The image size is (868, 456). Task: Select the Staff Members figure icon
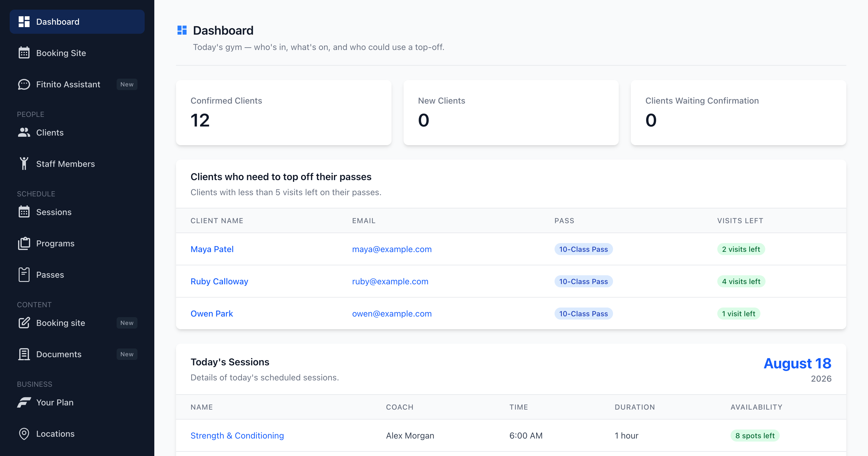tap(24, 164)
